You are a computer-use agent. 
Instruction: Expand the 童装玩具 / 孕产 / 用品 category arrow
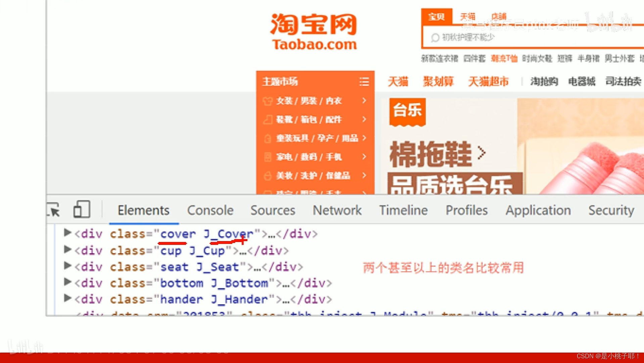[x=364, y=138]
